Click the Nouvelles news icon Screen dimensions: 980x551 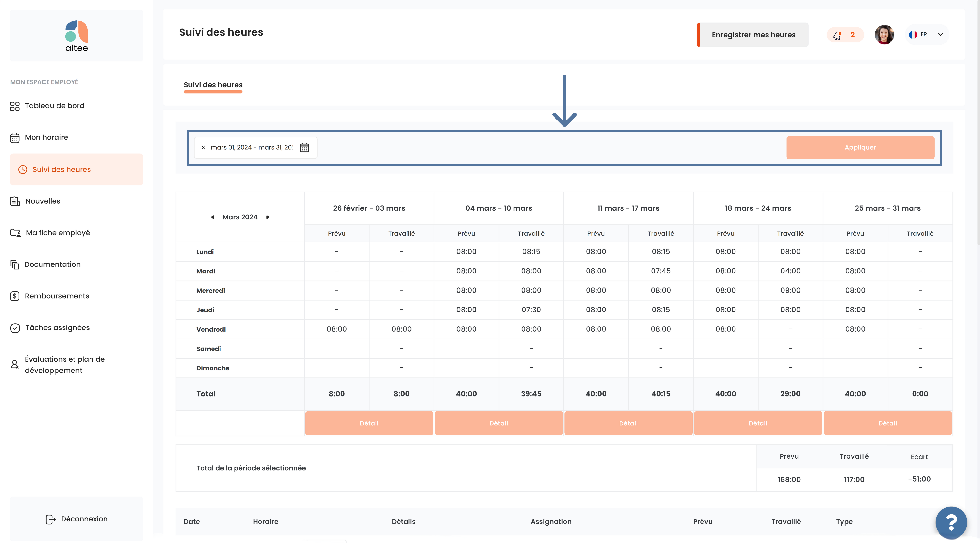[x=15, y=201]
